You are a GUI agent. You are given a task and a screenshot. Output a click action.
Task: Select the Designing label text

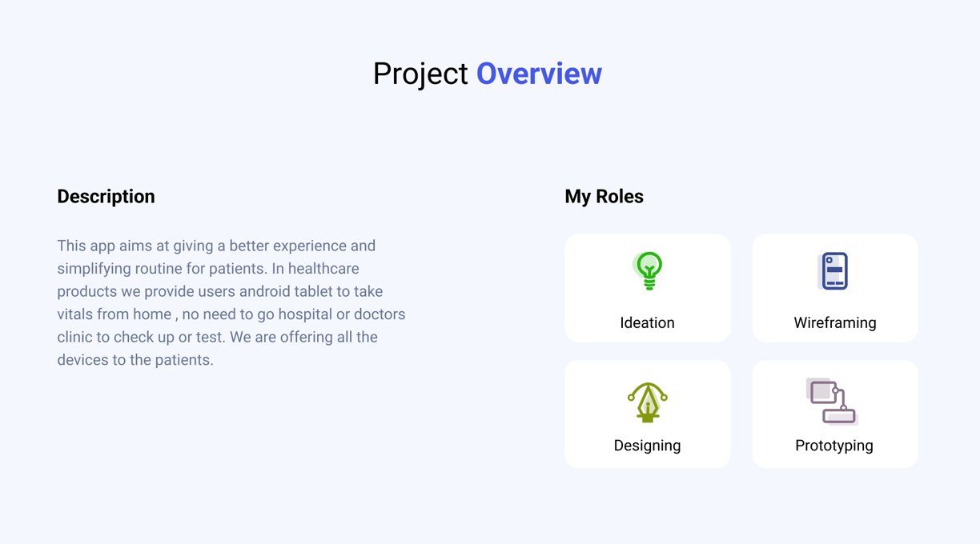[x=647, y=446]
